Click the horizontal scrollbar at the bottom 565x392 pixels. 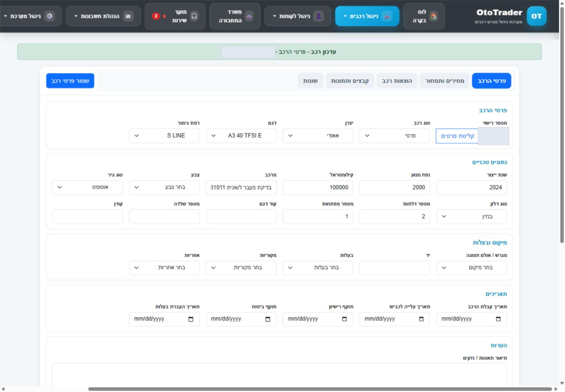tap(320, 389)
